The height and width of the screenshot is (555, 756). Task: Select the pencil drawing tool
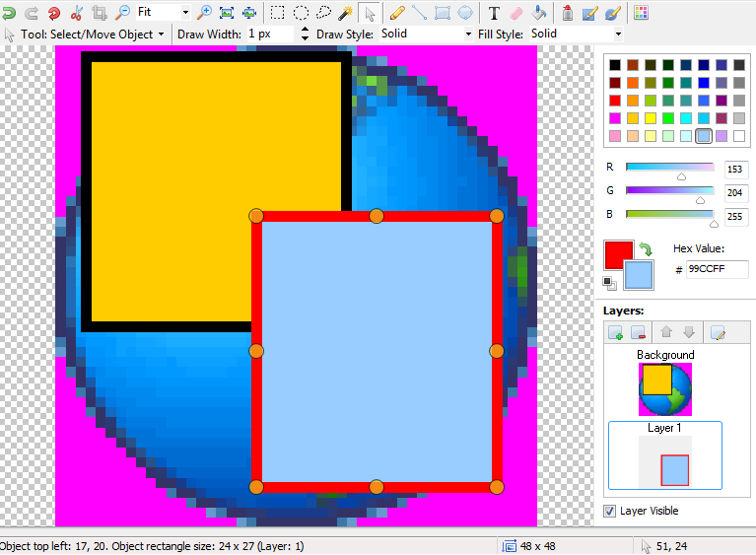point(397,13)
